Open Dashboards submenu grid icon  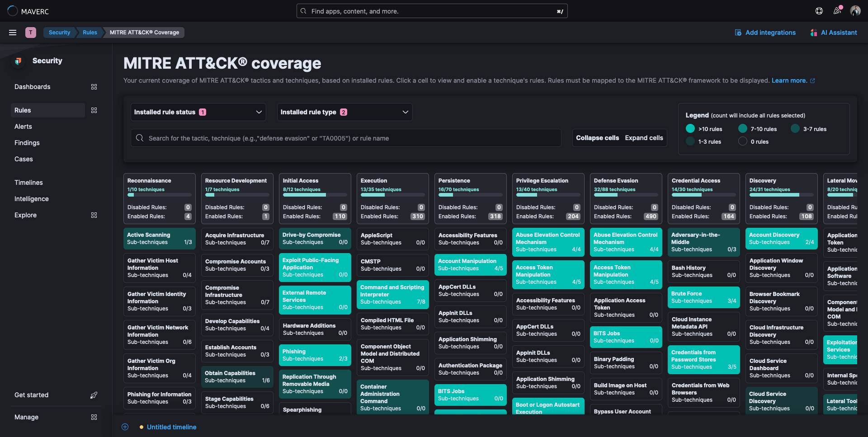tap(94, 87)
